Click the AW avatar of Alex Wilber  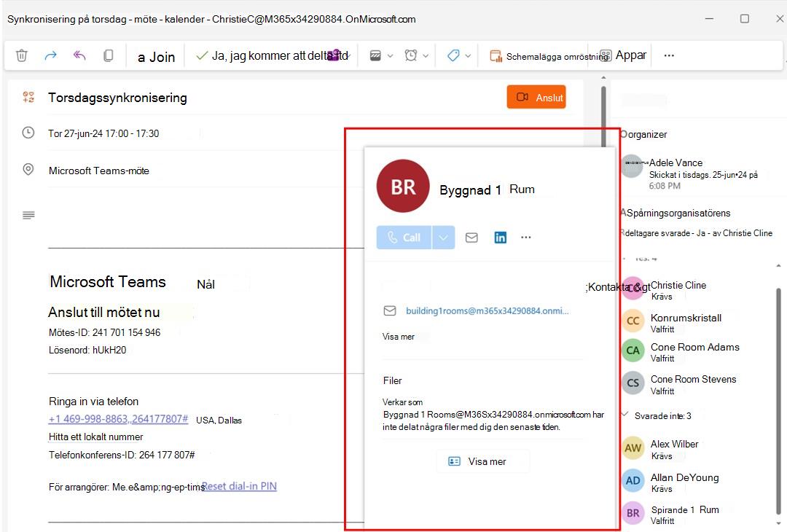[x=633, y=447]
